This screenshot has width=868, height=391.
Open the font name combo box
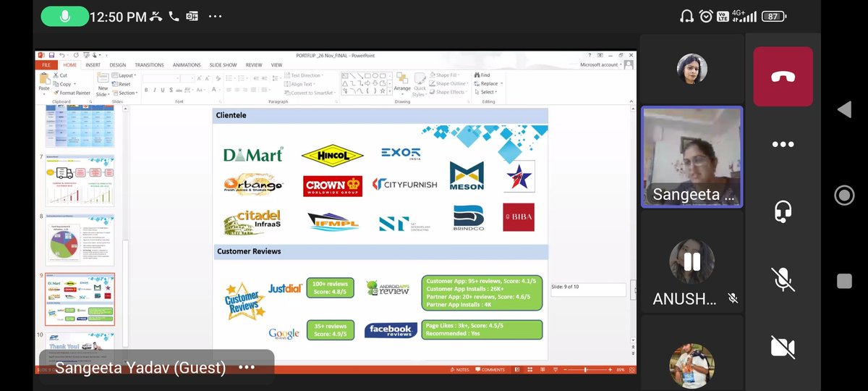click(x=161, y=77)
